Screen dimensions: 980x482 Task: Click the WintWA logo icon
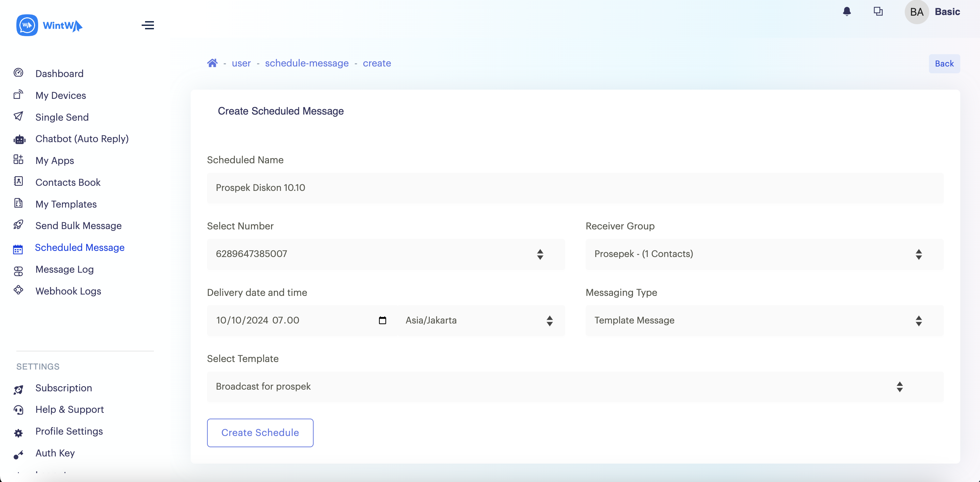[x=27, y=25]
